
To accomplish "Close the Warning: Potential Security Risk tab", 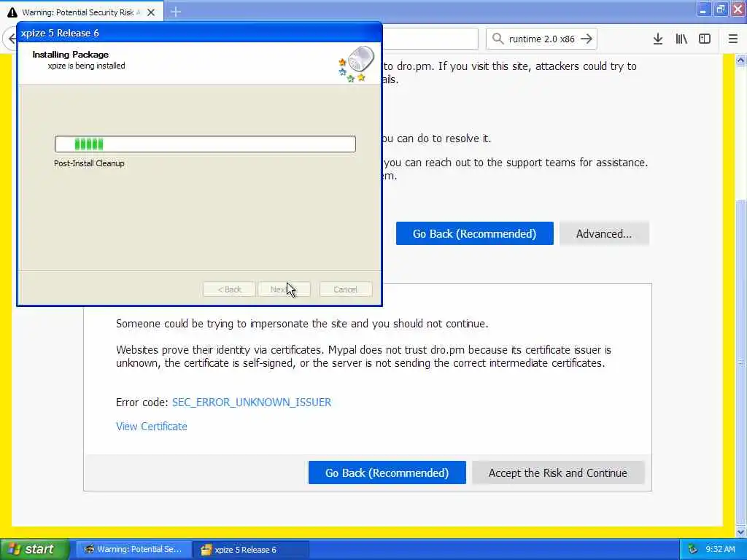I will (150, 12).
